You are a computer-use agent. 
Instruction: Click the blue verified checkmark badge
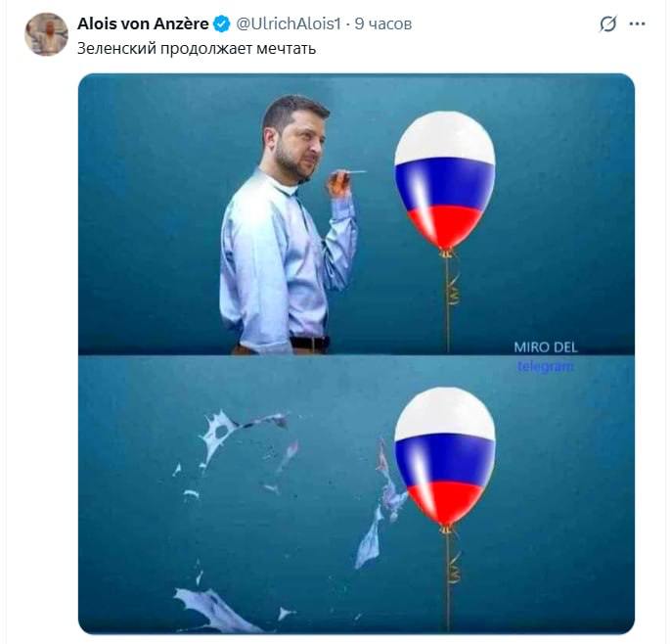tap(222, 23)
